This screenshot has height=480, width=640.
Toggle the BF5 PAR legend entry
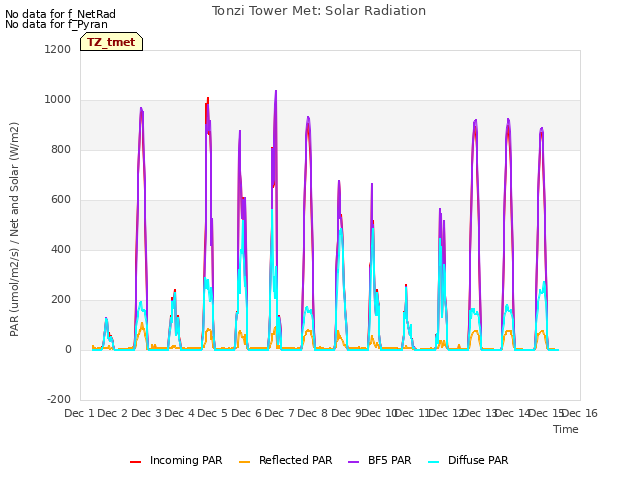380,460
